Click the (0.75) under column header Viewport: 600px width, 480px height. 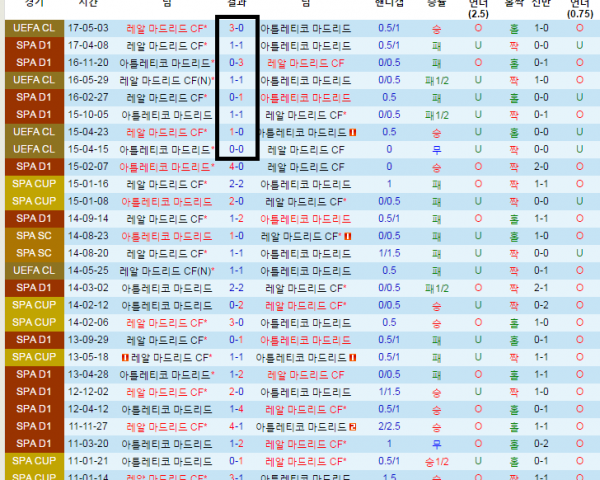coord(580,14)
